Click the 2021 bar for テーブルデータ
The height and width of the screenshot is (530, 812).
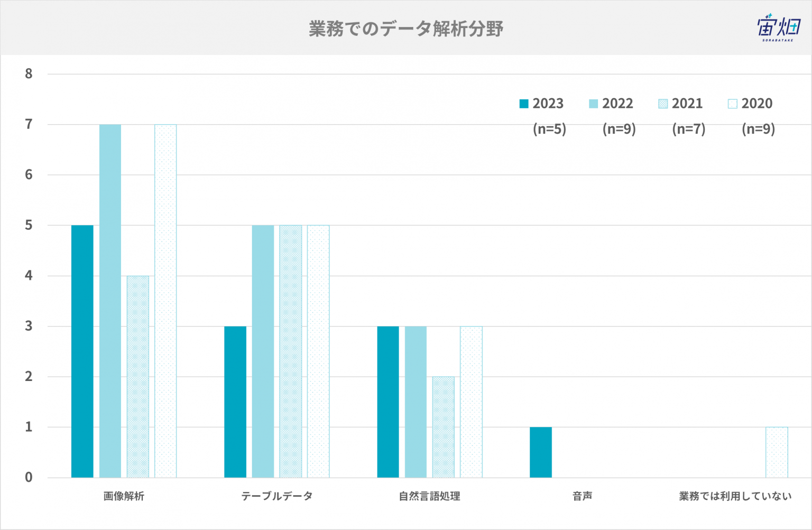(x=291, y=351)
